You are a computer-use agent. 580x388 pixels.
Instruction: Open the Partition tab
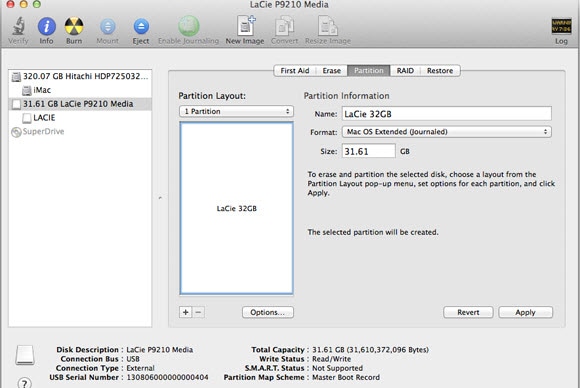(369, 71)
